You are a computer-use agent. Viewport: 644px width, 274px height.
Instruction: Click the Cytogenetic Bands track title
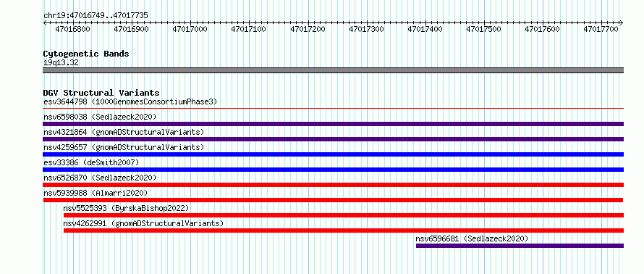click(x=86, y=54)
